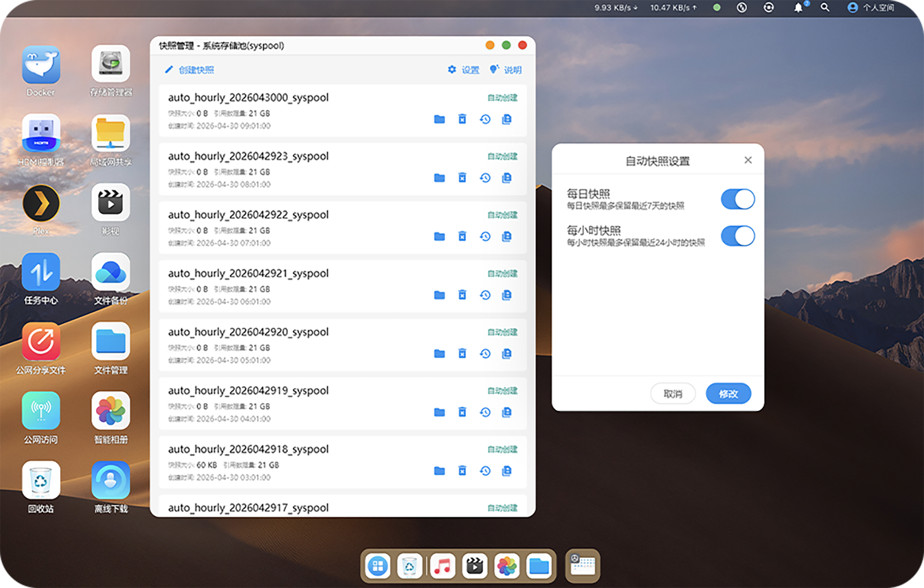Open the 说明 help link
Viewport: 924px width, 588px height.
pyautogui.click(x=506, y=70)
